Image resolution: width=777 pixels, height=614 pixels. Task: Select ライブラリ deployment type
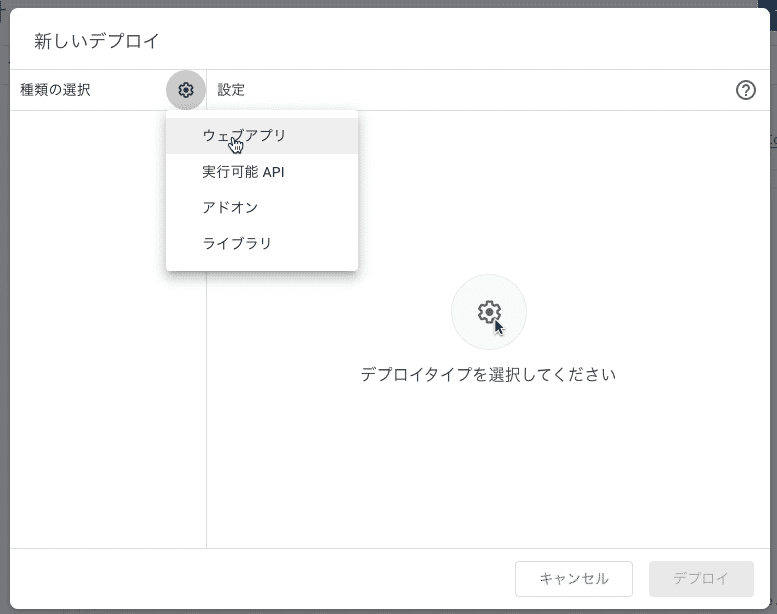pos(262,243)
